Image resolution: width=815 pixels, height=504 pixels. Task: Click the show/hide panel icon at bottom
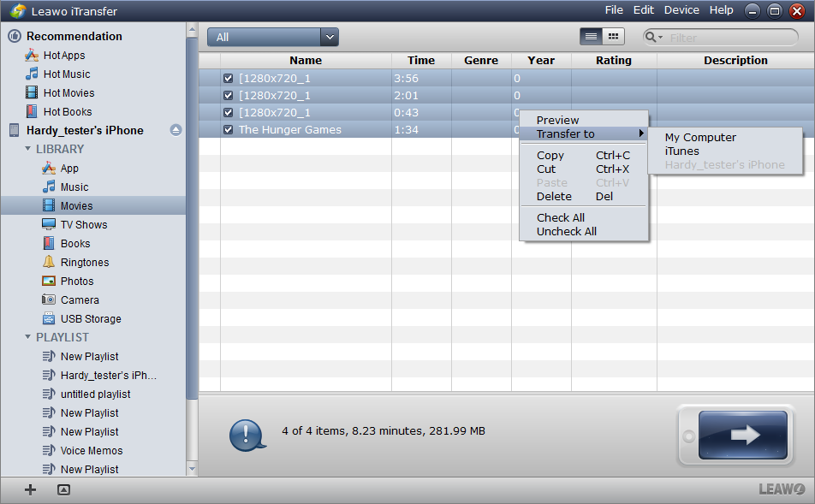[63, 489]
